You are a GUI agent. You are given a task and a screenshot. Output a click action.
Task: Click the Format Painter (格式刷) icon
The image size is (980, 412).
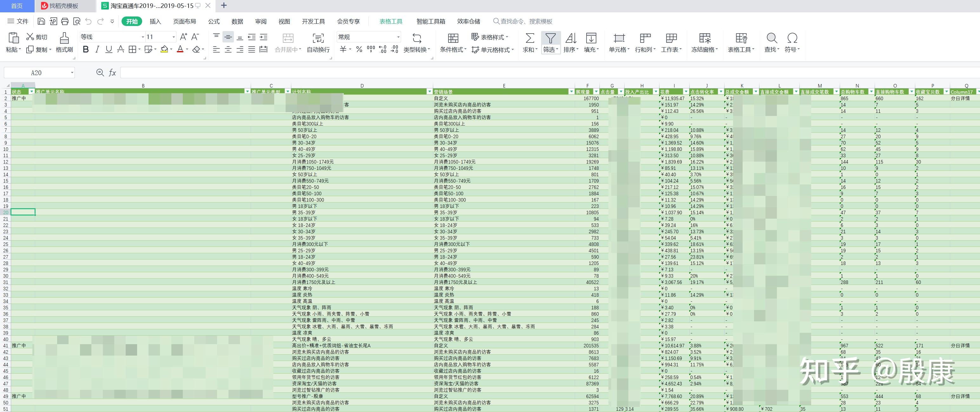pyautogui.click(x=64, y=38)
